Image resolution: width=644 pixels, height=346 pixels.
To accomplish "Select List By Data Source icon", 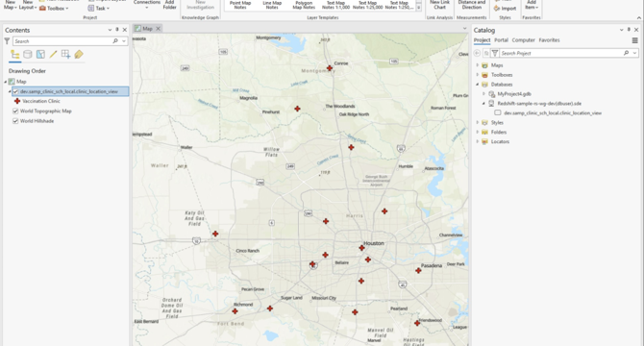I will (28, 55).
